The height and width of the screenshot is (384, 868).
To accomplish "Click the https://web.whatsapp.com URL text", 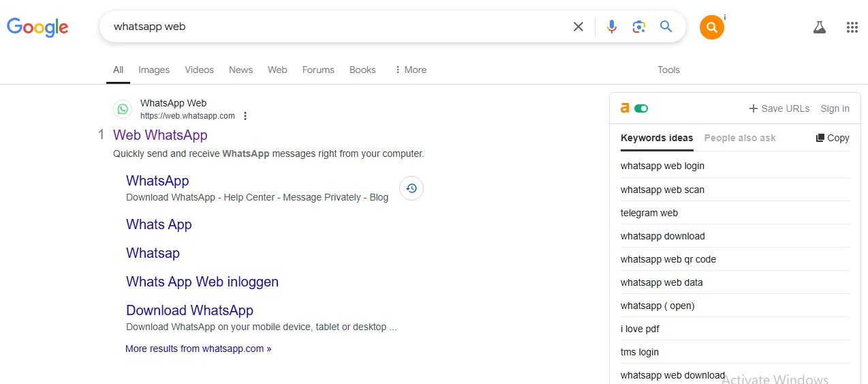I will click(187, 116).
